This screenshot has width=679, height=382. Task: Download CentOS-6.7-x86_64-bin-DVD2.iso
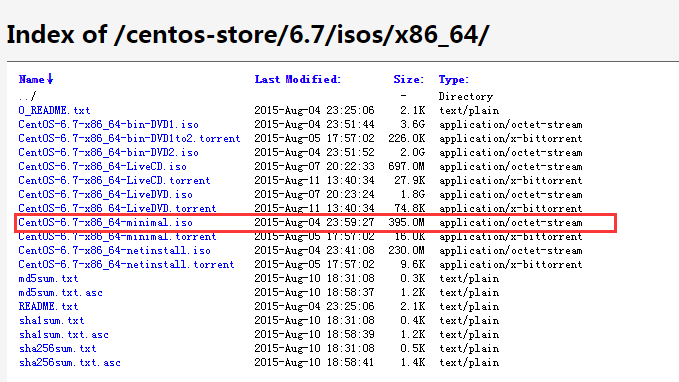pyautogui.click(x=108, y=152)
